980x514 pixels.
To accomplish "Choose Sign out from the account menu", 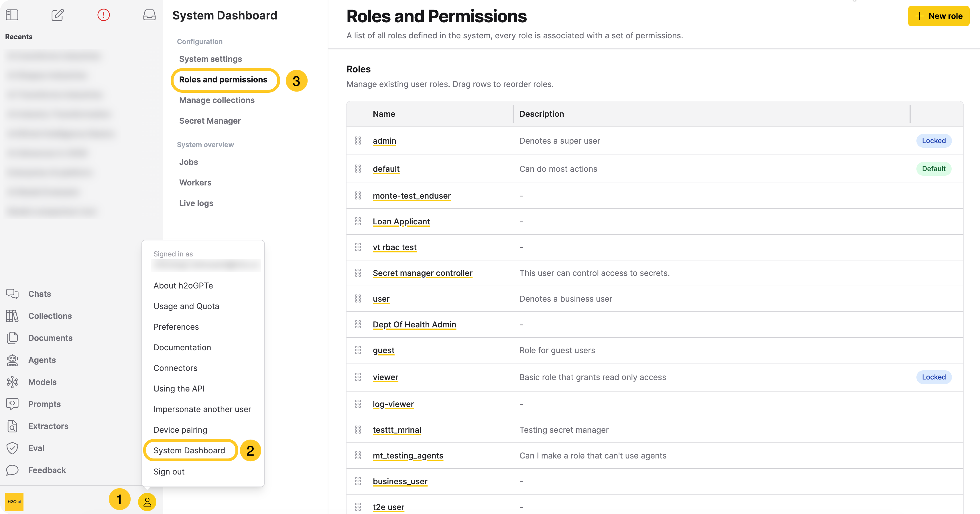I will (168, 471).
